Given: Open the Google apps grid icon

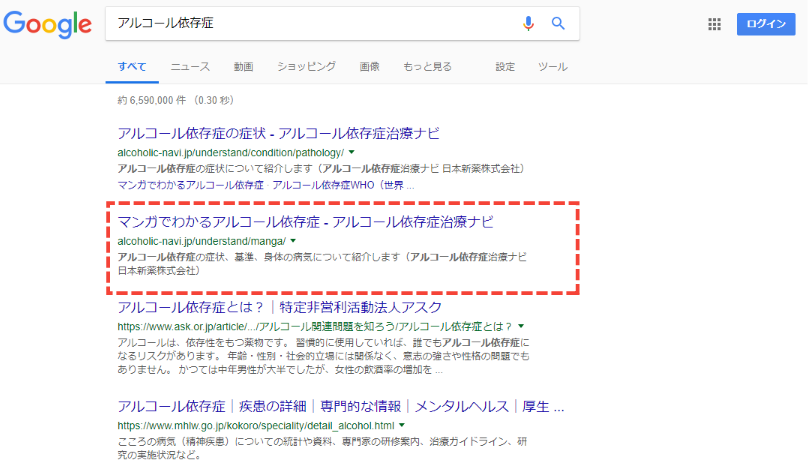Looking at the screenshot, I should [x=714, y=24].
